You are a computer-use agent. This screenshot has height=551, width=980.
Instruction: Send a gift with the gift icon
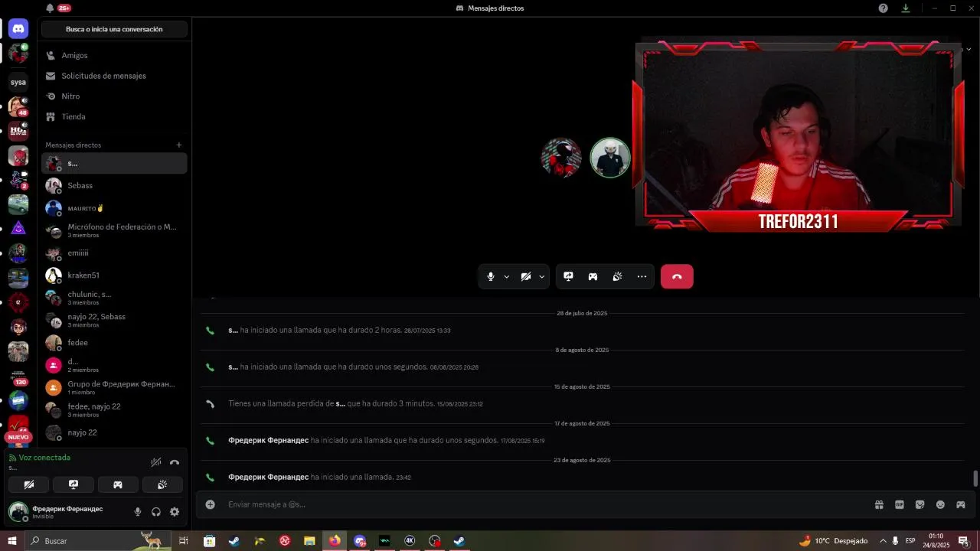pyautogui.click(x=879, y=504)
